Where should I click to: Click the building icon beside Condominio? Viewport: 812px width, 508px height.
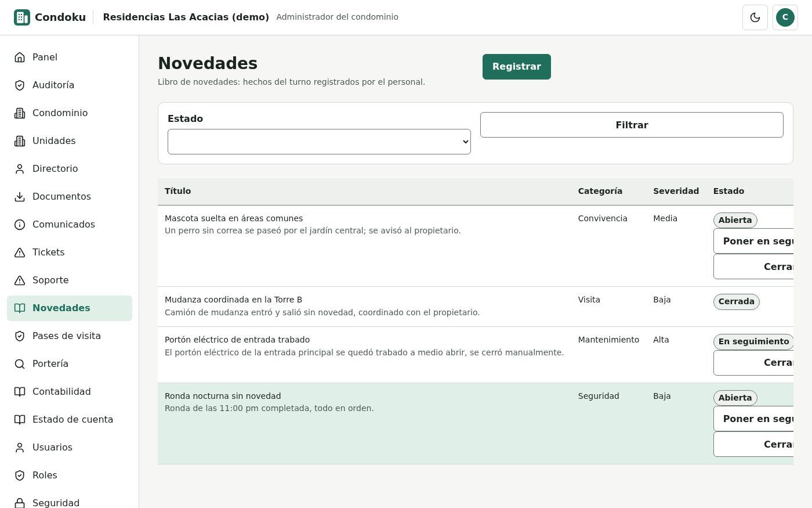click(20, 113)
